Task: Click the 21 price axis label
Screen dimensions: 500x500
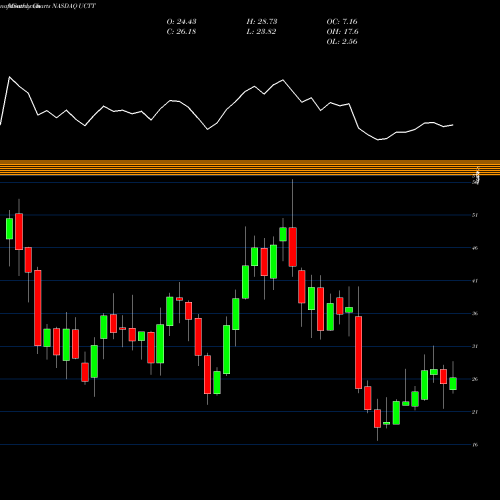Action: pos(475,412)
